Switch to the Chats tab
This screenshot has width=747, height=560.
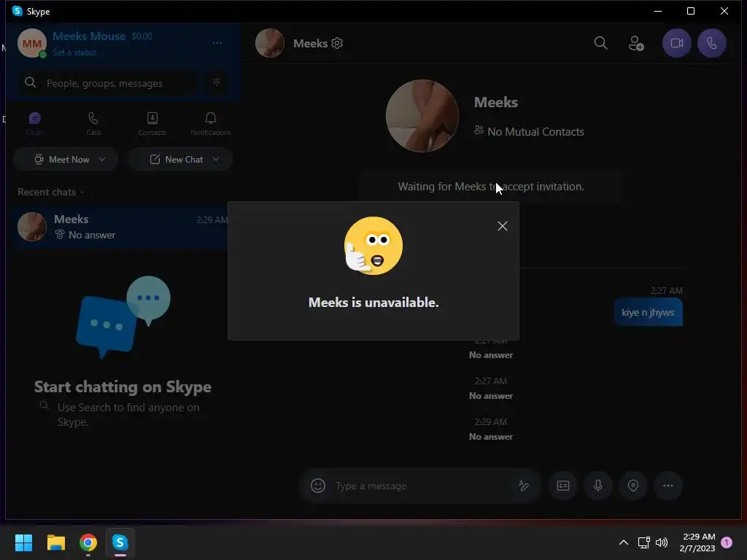[x=35, y=123]
